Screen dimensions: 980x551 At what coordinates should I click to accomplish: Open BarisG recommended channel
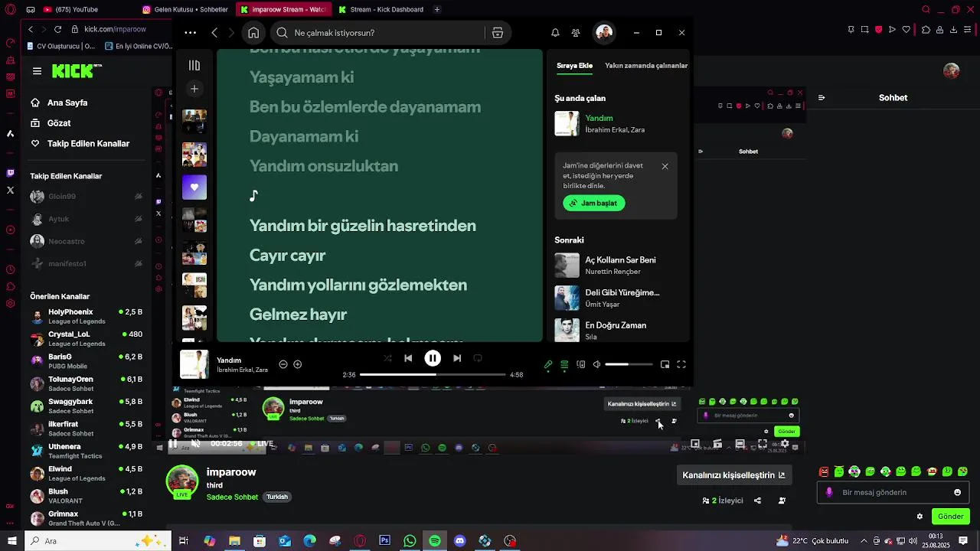[87, 361]
